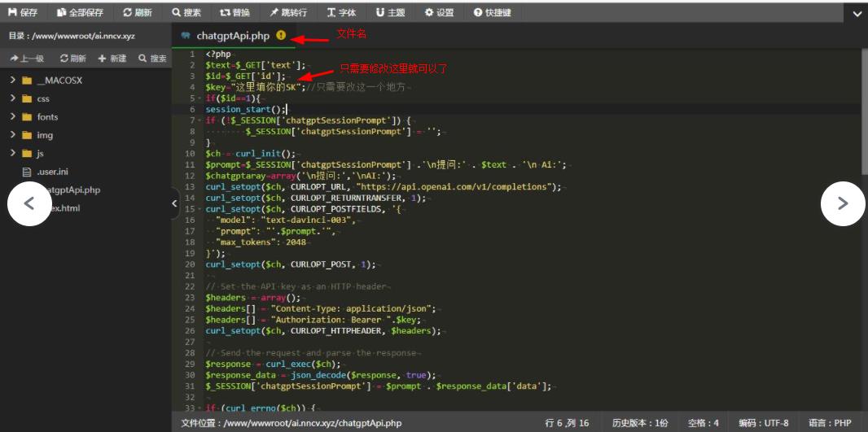
Task: Expand the css folder
Action: pos(14,98)
